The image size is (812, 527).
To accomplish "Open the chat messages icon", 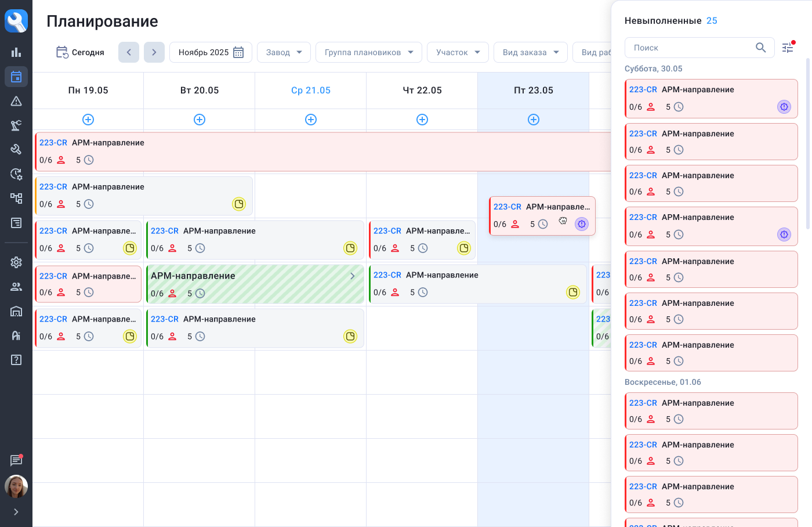I will (16, 460).
